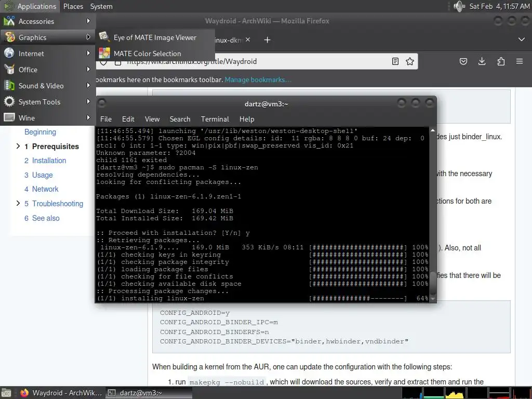Go to Beginning in wiki contents
532x399 pixels.
point(40,132)
